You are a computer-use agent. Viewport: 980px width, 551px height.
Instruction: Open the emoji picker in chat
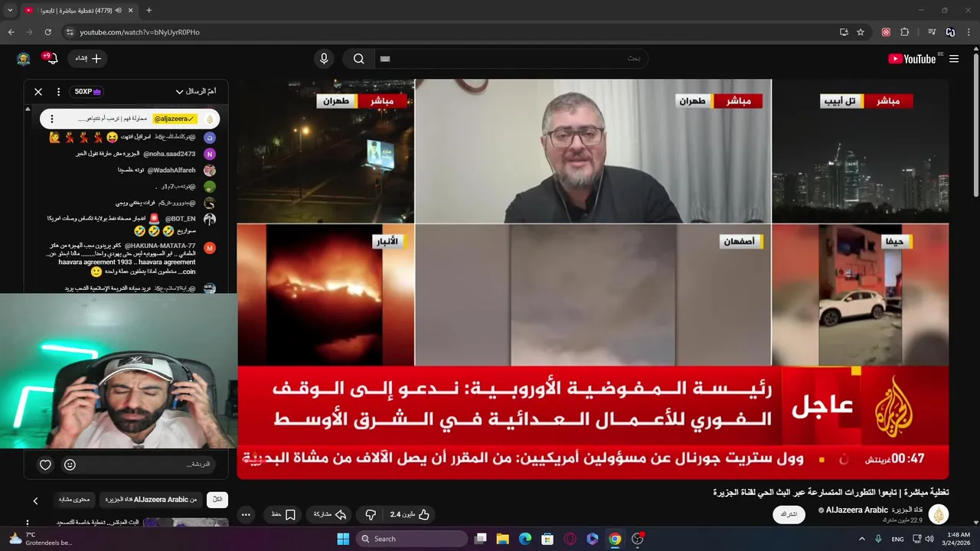pos(70,465)
